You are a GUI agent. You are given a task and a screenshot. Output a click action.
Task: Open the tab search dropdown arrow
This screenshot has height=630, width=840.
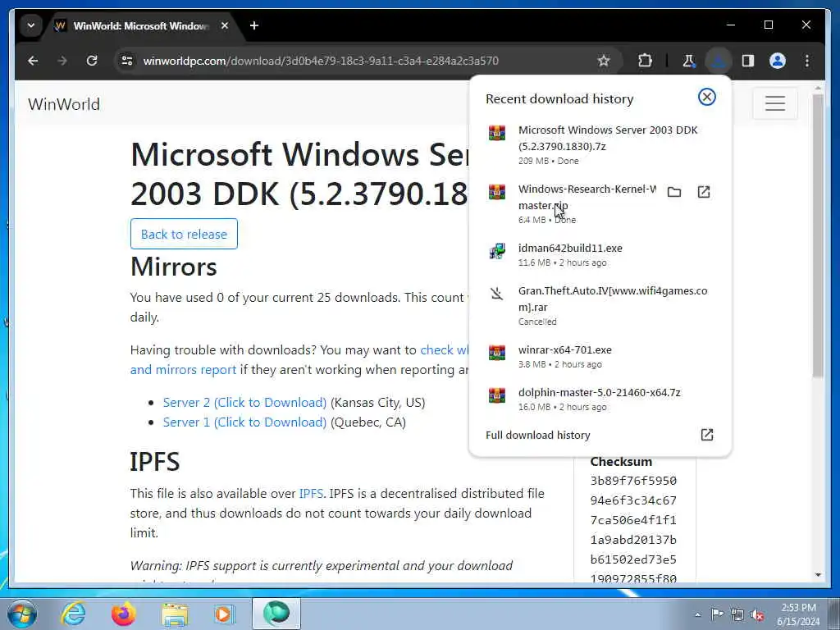(31, 25)
